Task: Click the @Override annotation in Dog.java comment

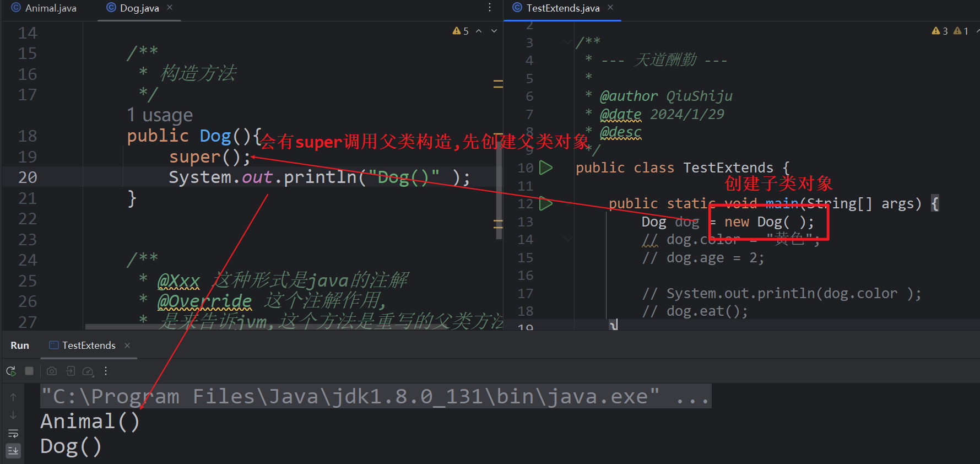Action: tap(204, 301)
